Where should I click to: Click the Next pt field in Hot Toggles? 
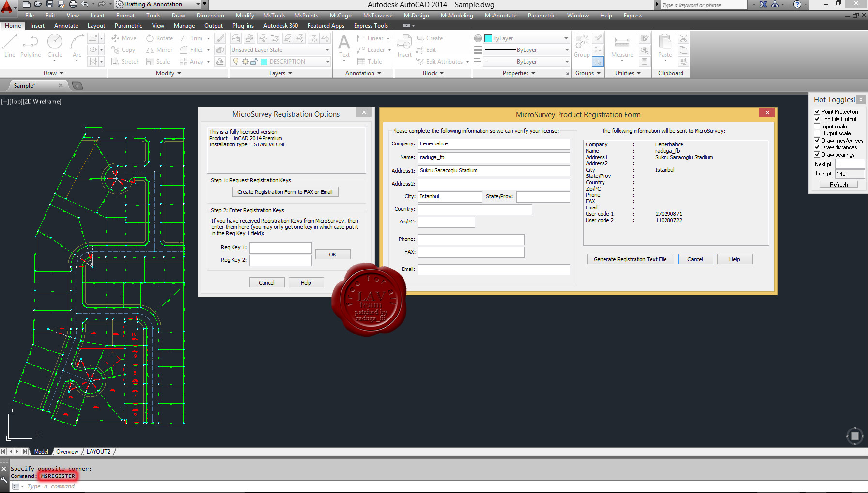[849, 164]
